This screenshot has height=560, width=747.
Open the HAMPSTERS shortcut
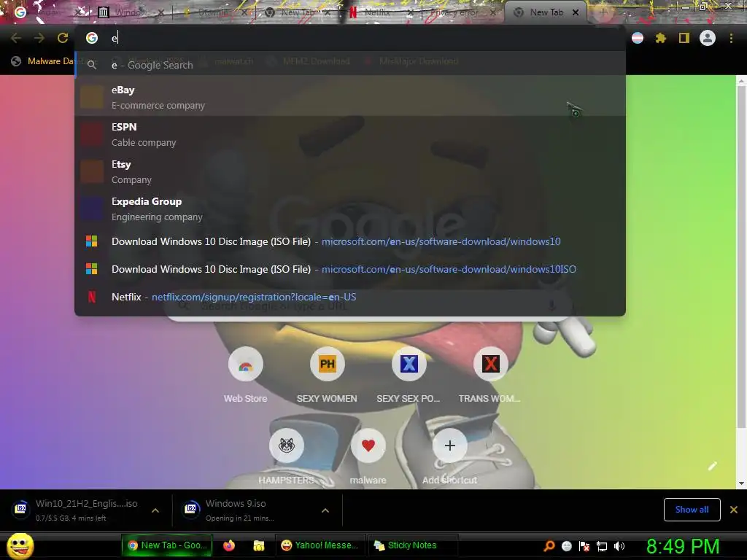[286, 456]
